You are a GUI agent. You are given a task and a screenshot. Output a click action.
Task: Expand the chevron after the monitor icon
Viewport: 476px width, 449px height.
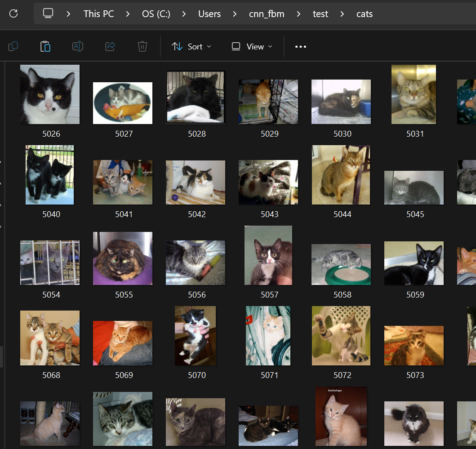coord(68,14)
